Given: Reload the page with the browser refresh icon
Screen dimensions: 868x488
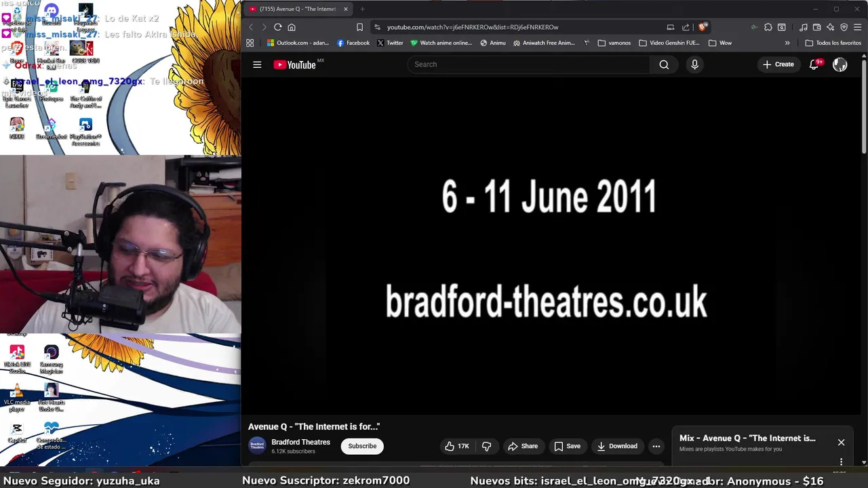Looking at the screenshot, I should click(278, 27).
